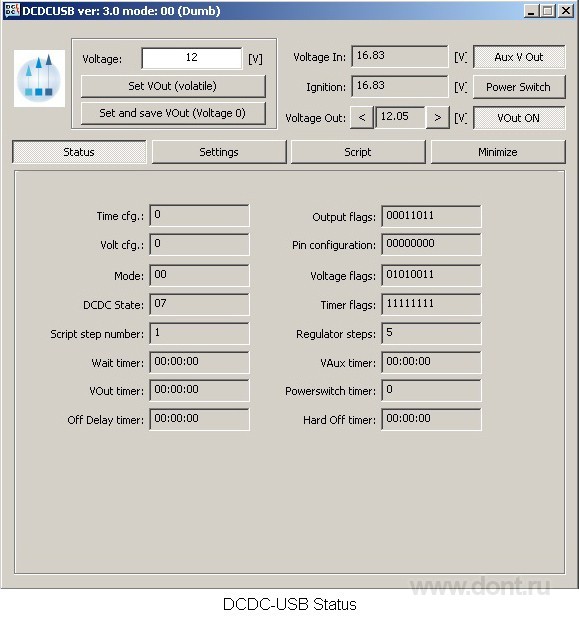The image size is (579, 622).
Task: Click the DCDC State field showing 07
Action: click(x=199, y=304)
